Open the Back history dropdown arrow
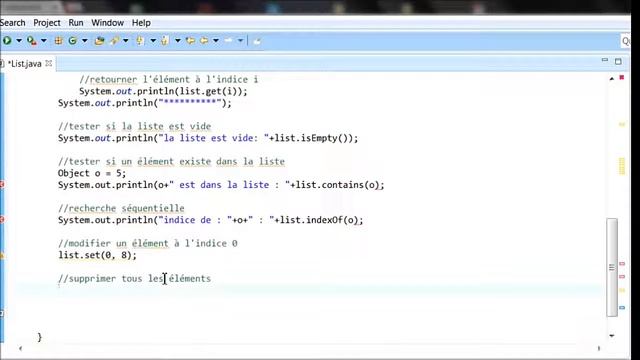Screen dimensions: 640x360 [x=216, y=41]
